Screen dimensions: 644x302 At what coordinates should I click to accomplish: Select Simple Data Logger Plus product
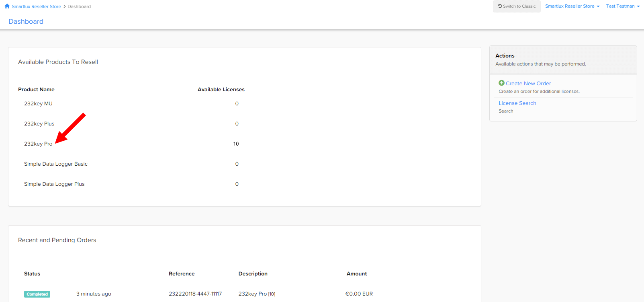click(54, 184)
